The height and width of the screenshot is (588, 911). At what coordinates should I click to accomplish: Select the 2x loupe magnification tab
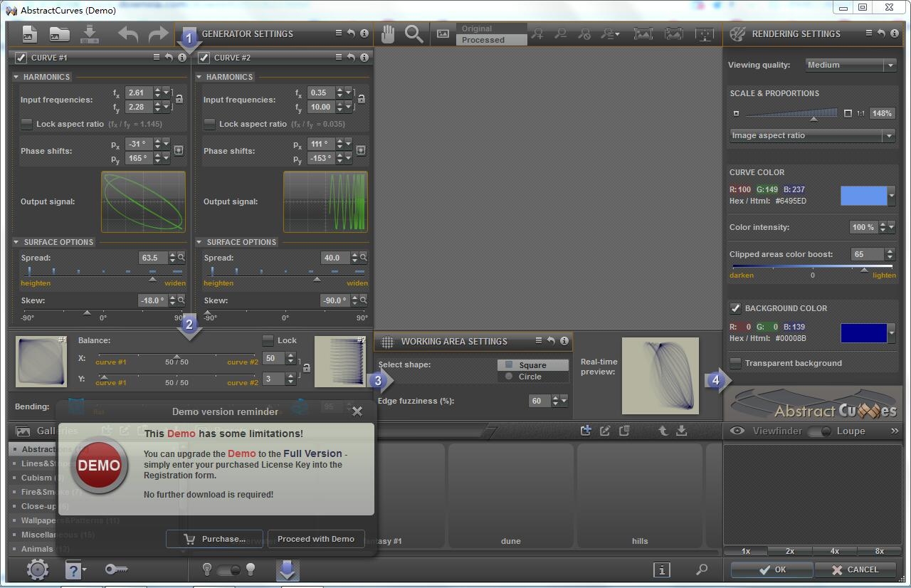tap(790, 551)
